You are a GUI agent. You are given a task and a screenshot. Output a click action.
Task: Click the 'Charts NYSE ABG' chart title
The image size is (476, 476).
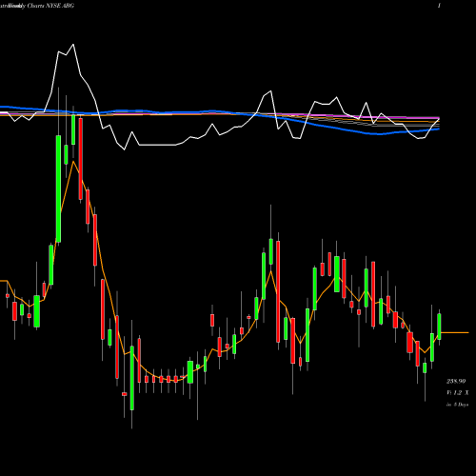tap(50, 6)
